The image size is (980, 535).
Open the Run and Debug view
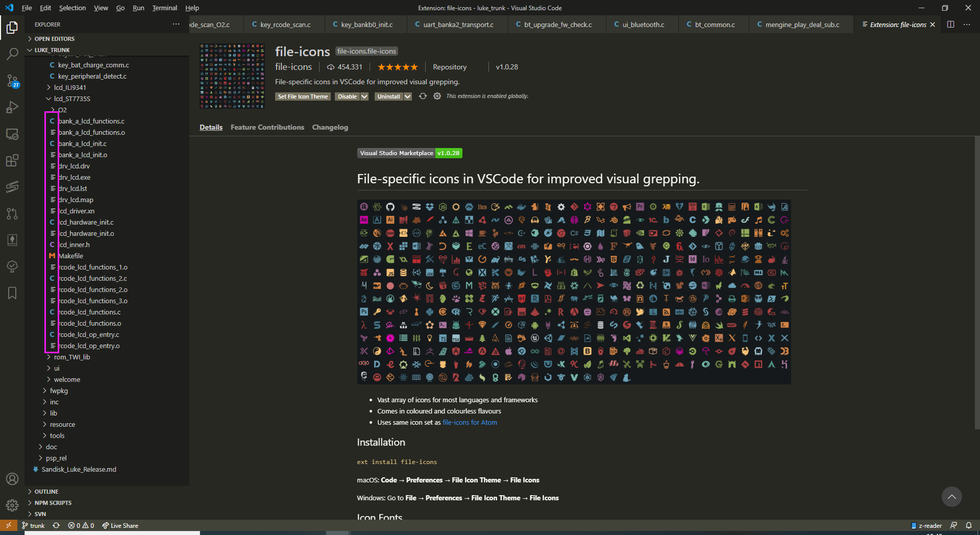pyautogui.click(x=12, y=107)
